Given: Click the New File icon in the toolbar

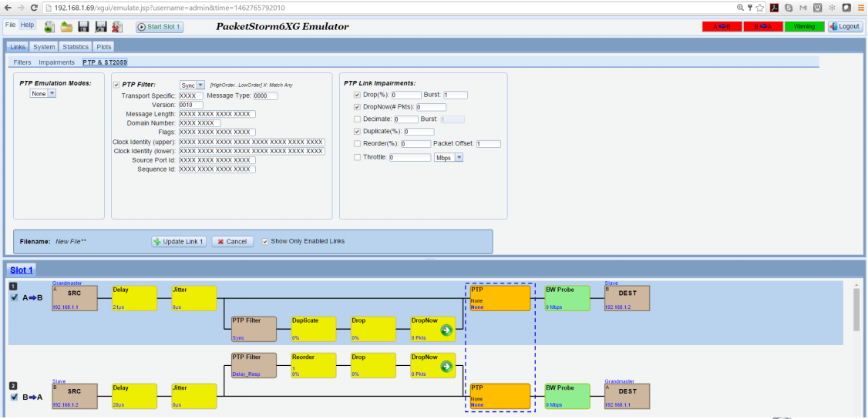Looking at the screenshot, I should pos(49,27).
